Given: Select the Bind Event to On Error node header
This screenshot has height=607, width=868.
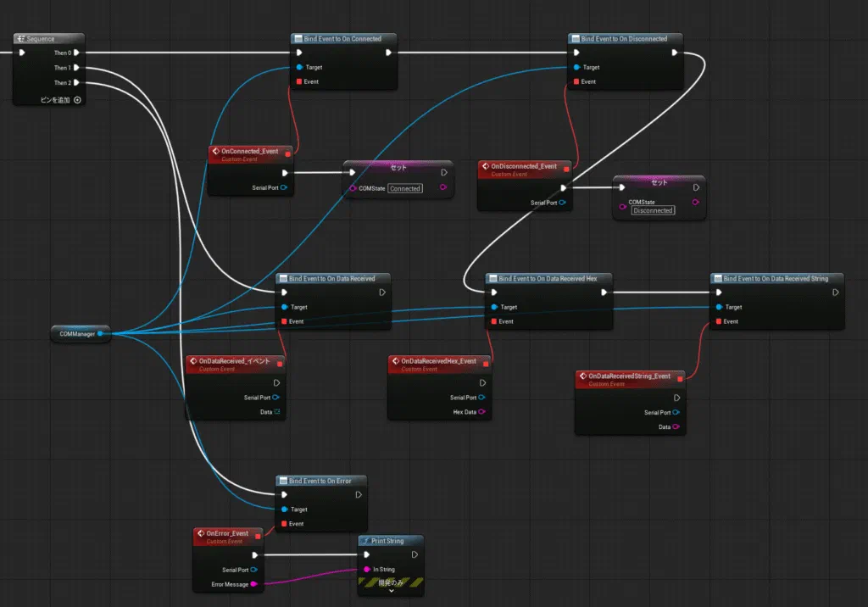Looking at the screenshot, I should [321, 481].
